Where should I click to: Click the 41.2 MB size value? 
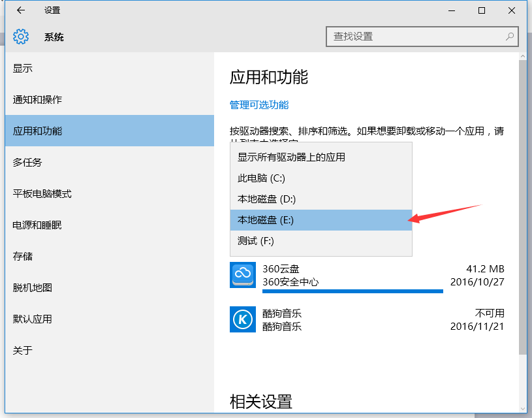pyautogui.click(x=485, y=269)
